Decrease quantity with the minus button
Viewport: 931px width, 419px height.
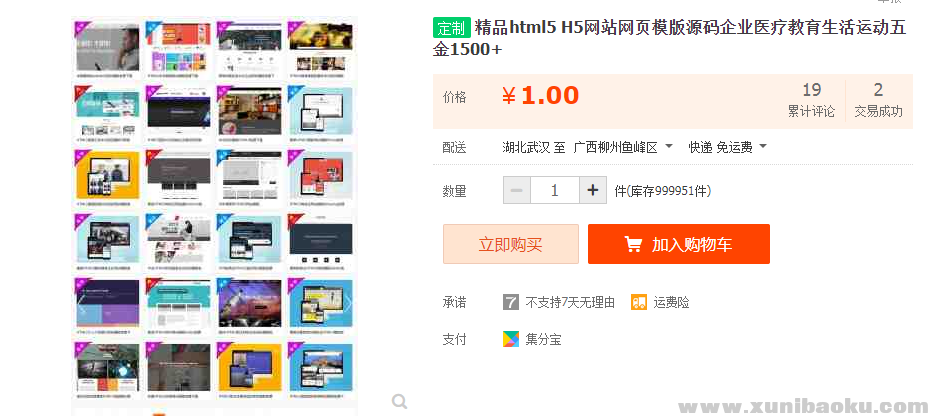click(517, 190)
